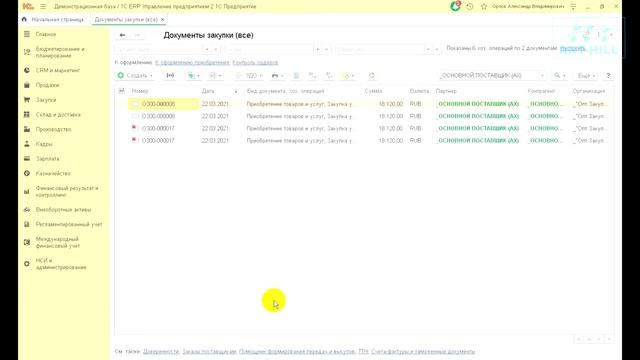Click the Производство factory icon

[x=27, y=129]
